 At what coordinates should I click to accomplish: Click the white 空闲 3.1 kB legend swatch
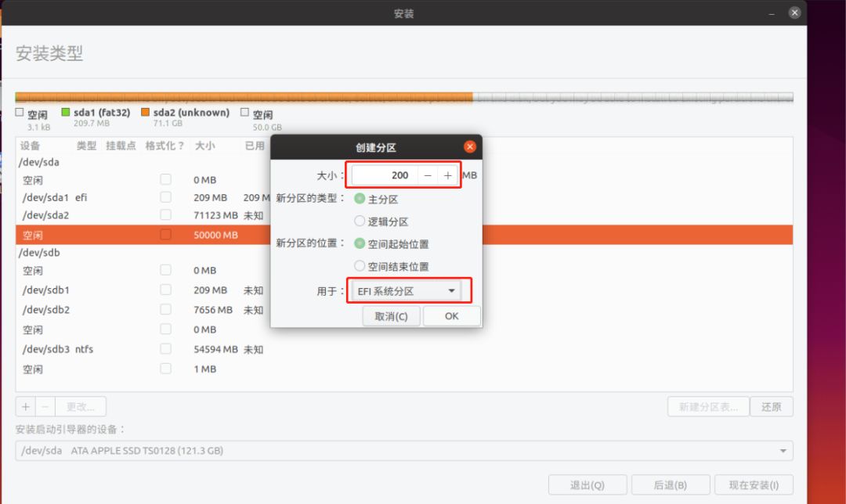(x=20, y=112)
